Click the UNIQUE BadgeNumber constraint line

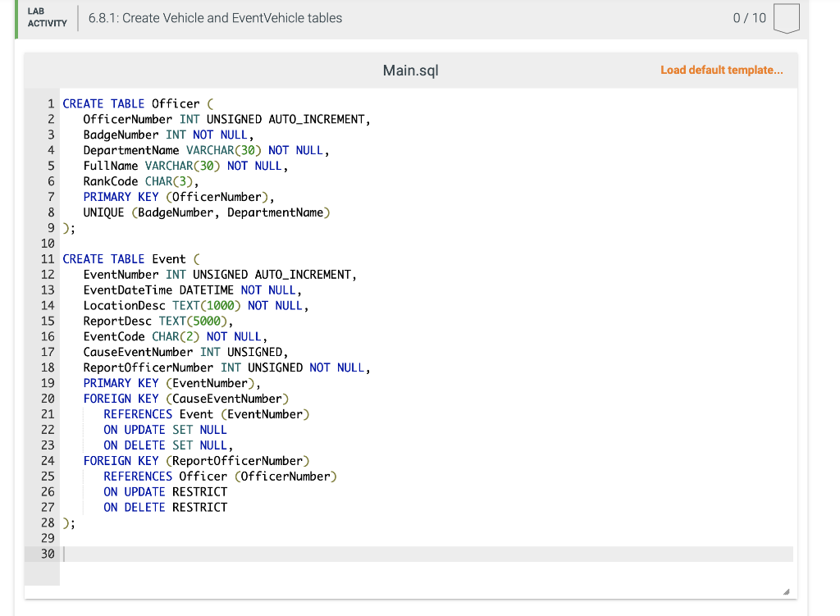click(x=206, y=212)
